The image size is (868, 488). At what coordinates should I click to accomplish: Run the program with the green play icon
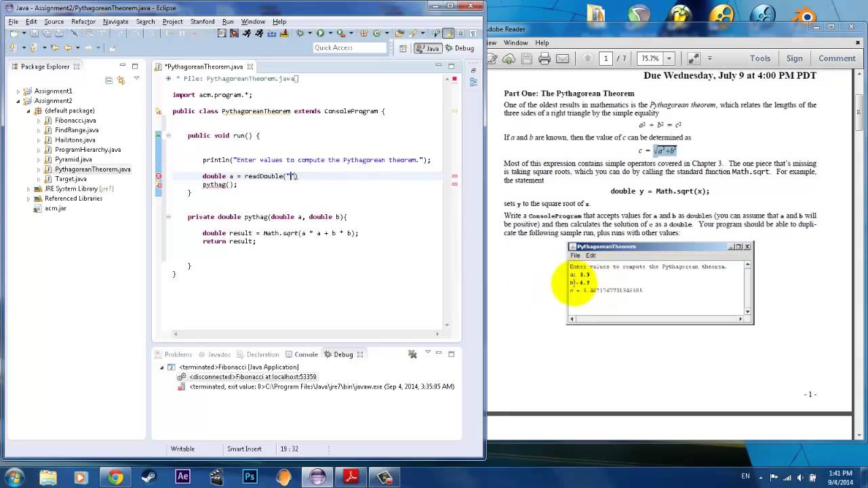coord(320,33)
